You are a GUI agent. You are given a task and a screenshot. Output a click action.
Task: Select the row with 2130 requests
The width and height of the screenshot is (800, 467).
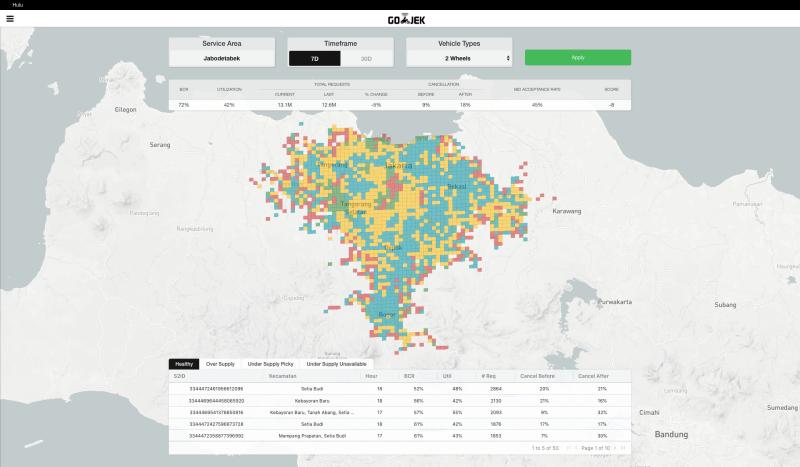click(400, 401)
